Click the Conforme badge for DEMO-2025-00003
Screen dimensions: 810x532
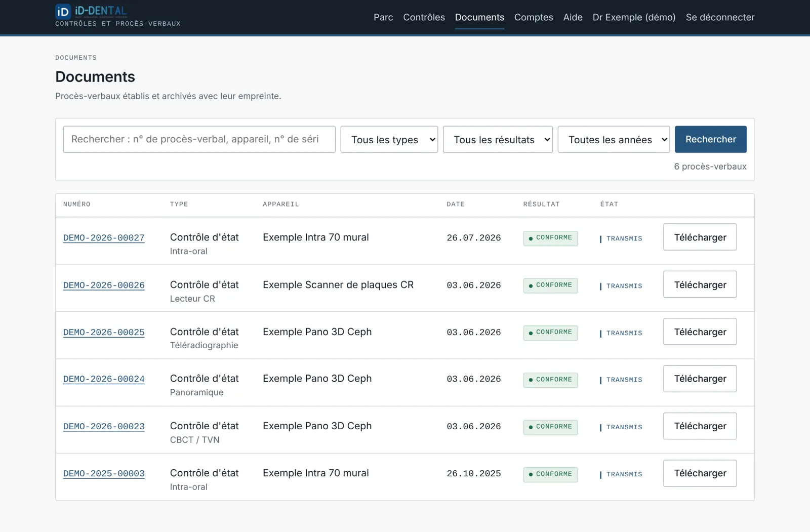tap(550, 474)
